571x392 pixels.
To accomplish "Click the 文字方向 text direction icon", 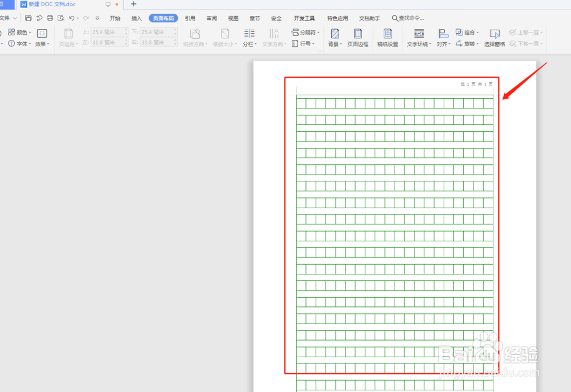I will (274, 34).
